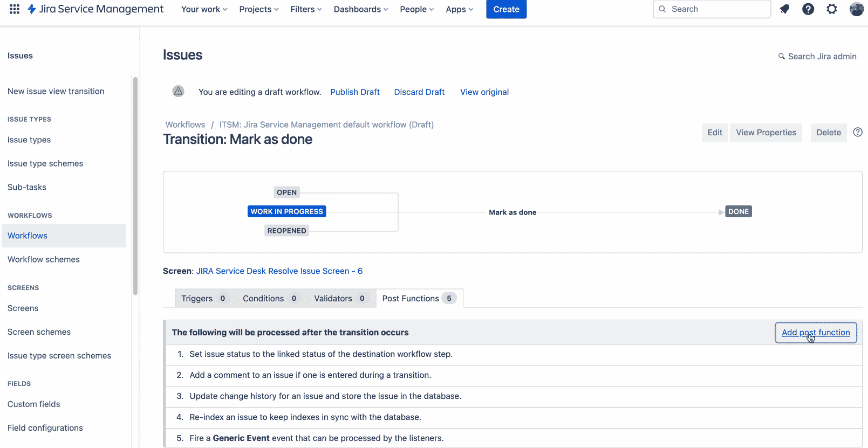This screenshot has width=868, height=448.
Task: Open Screens in sidebar
Action: tap(23, 308)
